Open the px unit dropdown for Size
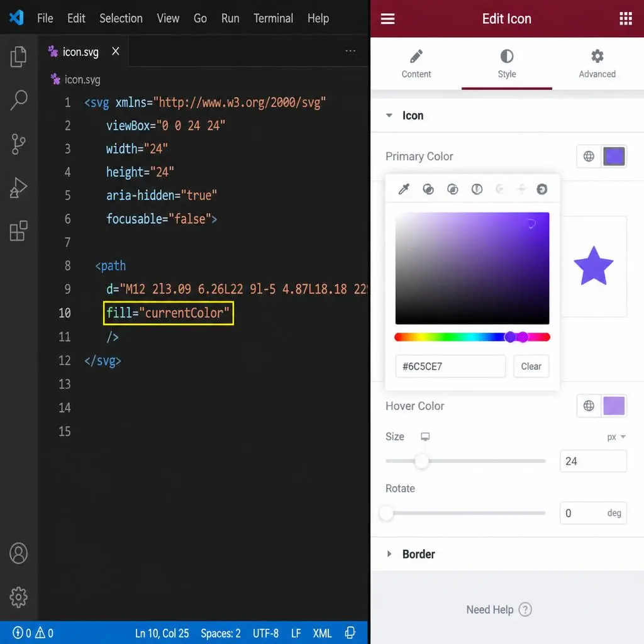 pos(616,436)
